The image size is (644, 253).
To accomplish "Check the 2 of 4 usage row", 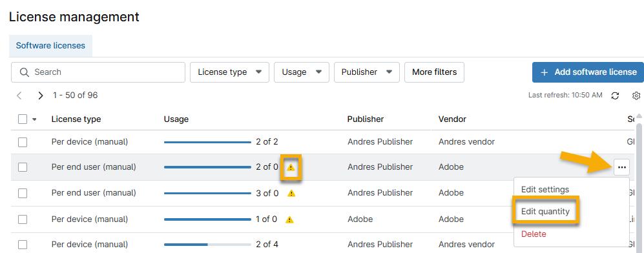I will coord(23,245).
